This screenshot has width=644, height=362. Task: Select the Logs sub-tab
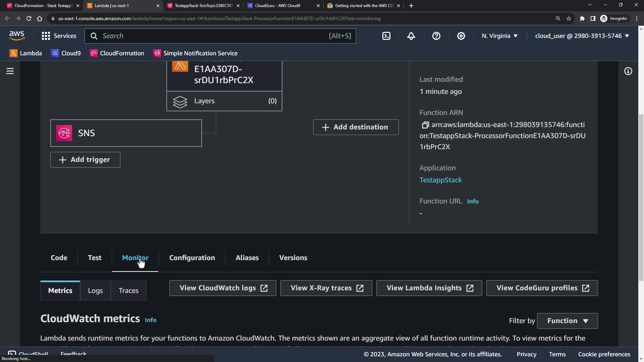pos(95,291)
